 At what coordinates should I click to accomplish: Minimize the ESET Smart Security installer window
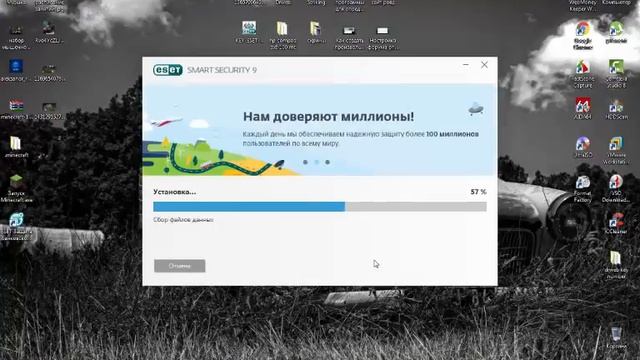[x=466, y=65]
